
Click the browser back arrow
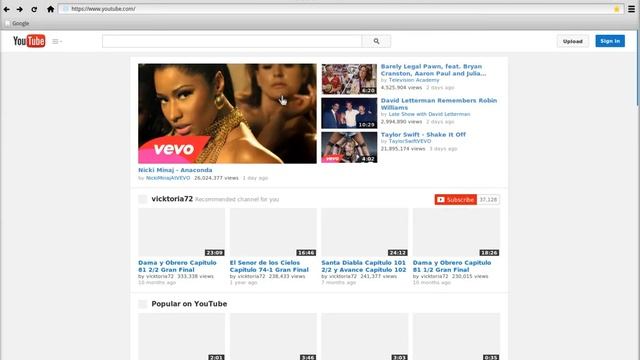tap(7, 9)
